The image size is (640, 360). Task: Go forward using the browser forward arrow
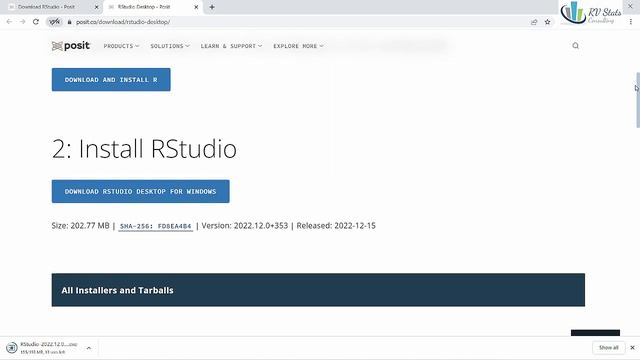pyautogui.click(x=23, y=22)
